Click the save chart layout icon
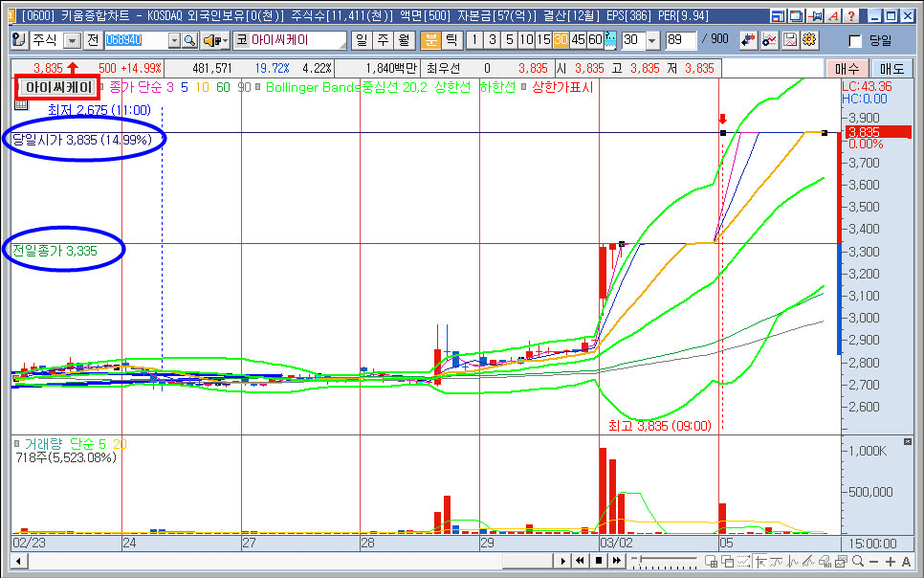The height and width of the screenshot is (578, 924). click(790, 40)
